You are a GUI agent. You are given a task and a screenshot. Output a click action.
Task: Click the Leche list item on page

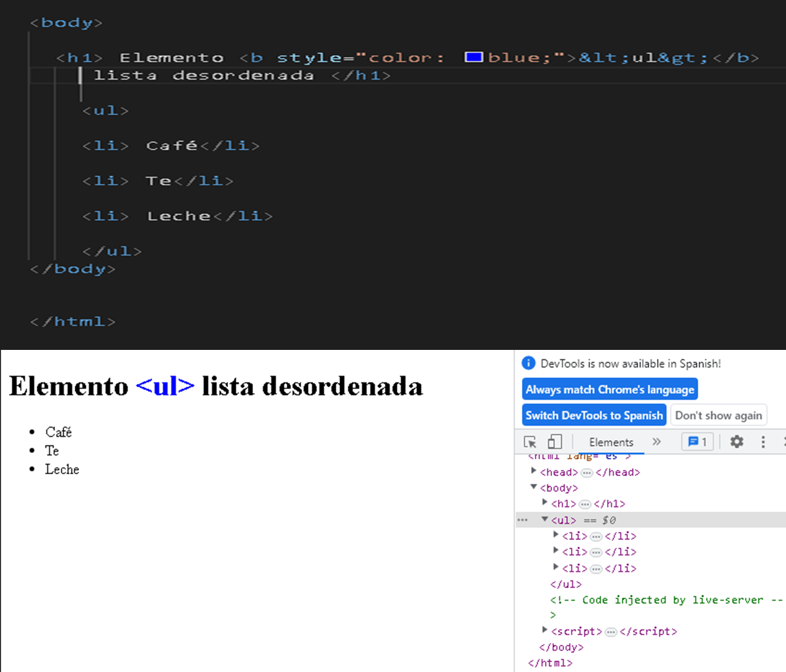pyautogui.click(x=62, y=469)
